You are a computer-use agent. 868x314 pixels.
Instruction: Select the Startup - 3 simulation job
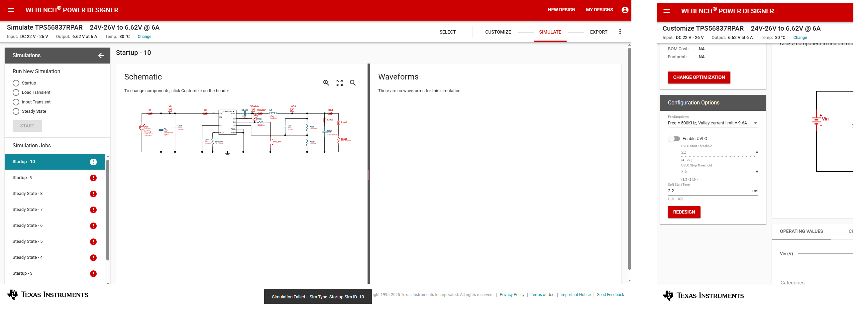pyautogui.click(x=55, y=273)
